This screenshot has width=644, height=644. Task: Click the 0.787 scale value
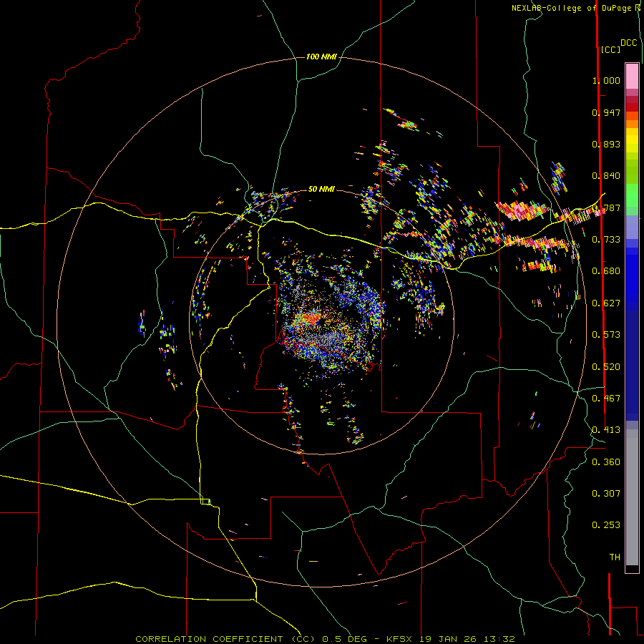click(x=606, y=208)
